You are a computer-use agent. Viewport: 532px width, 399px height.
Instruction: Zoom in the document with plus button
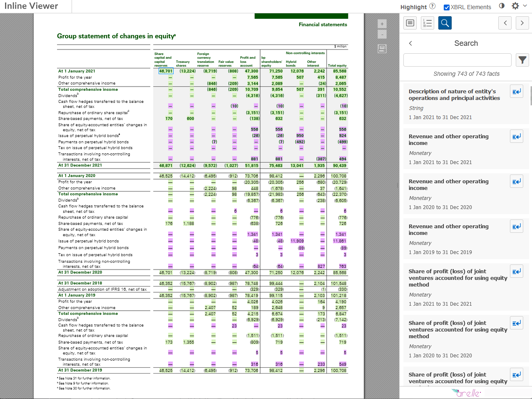point(382,24)
